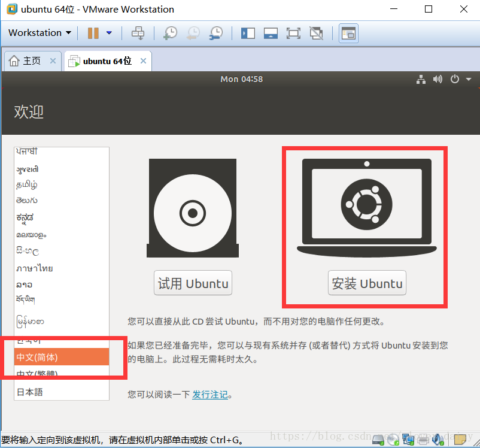Select తెలుగు in the language list
The image size is (480, 448).
coord(62,201)
